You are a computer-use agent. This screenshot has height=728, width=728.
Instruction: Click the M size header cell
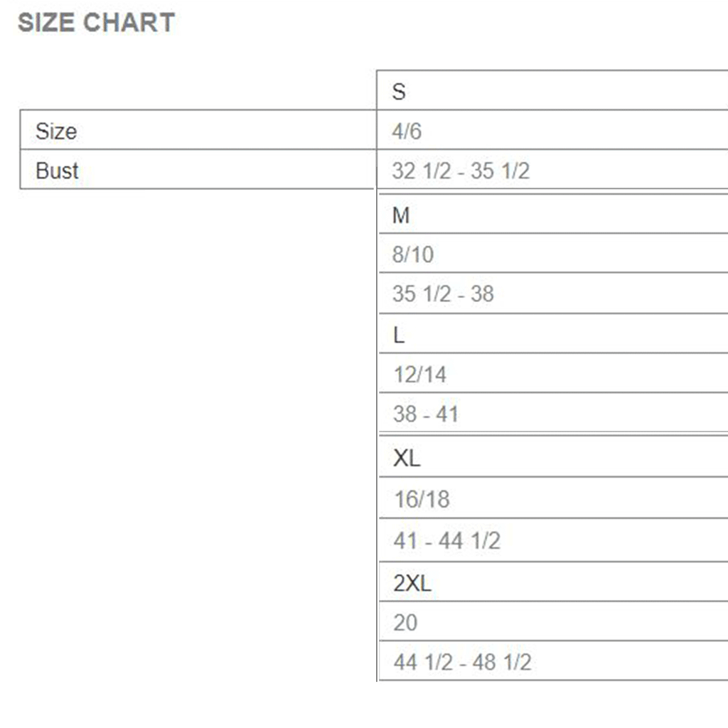tap(401, 215)
